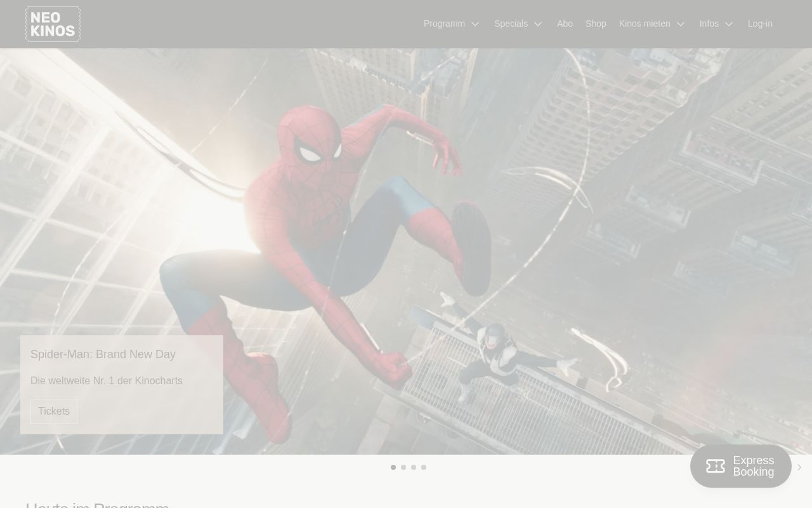This screenshot has height=508, width=812.
Task: Click the Log-in link
Action: tap(760, 23)
